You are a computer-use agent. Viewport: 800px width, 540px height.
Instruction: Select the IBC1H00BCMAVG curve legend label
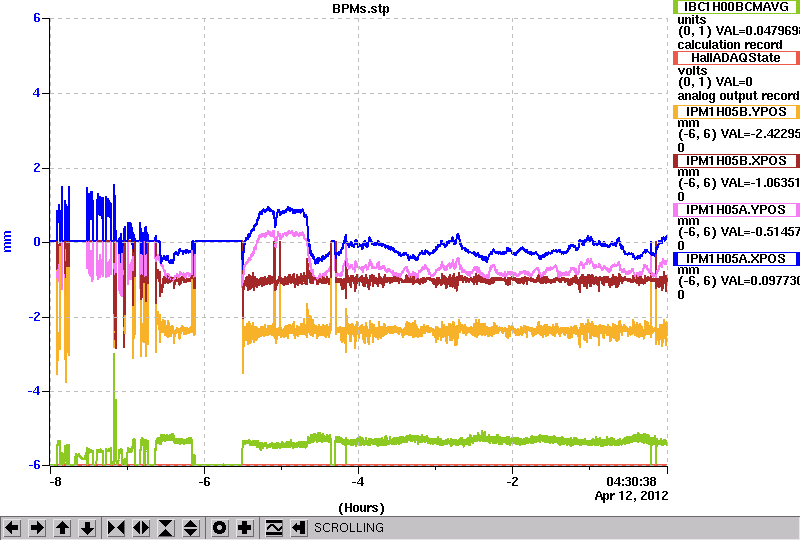coord(736,7)
